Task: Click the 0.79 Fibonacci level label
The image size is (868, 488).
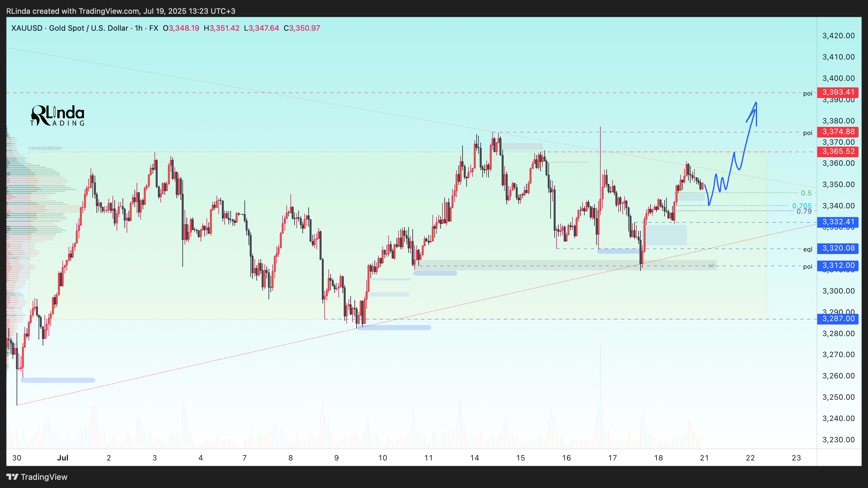Action: [x=804, y=211]
